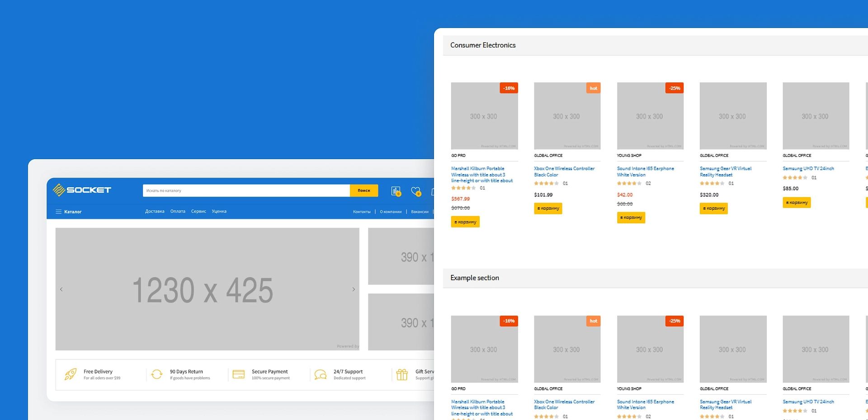868x420 pixels.
Task: Open the Доставка menu item
Action: [x=155, y=211]
